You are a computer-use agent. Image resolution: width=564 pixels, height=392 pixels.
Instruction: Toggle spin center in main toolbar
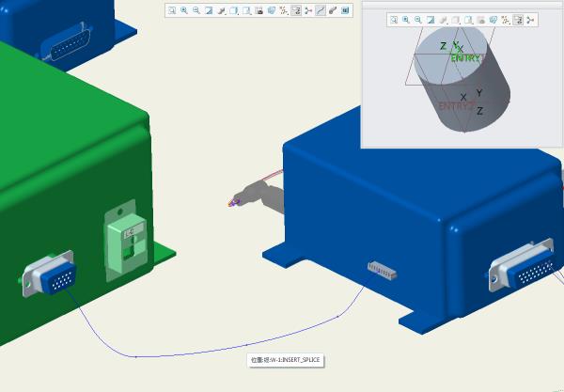click(x=308, y=10)
